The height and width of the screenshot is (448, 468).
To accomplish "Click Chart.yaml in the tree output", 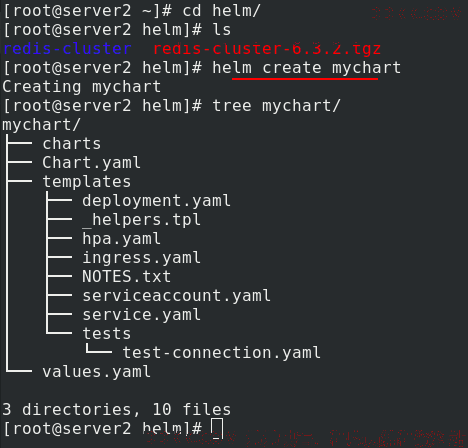I will coord(91,163).
